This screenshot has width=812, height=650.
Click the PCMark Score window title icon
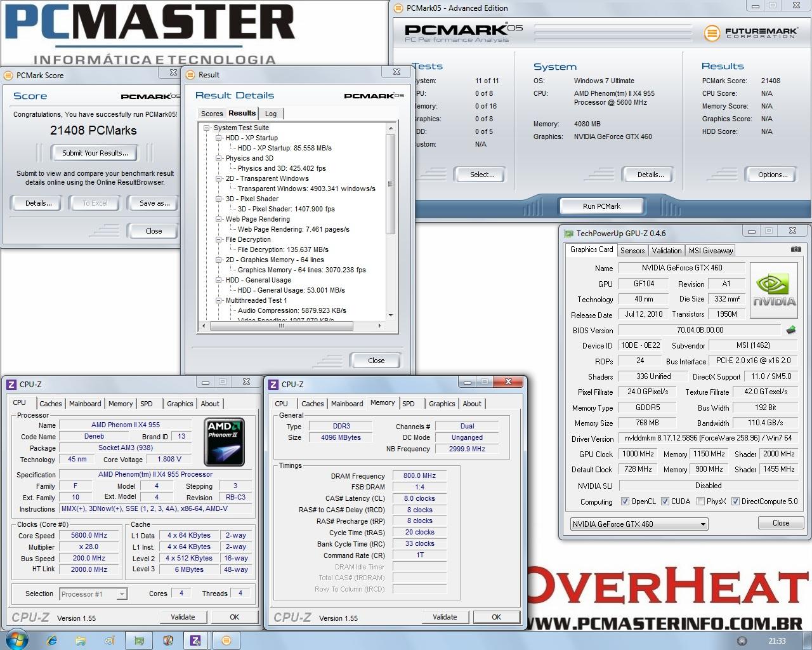(x=8, y=75)
